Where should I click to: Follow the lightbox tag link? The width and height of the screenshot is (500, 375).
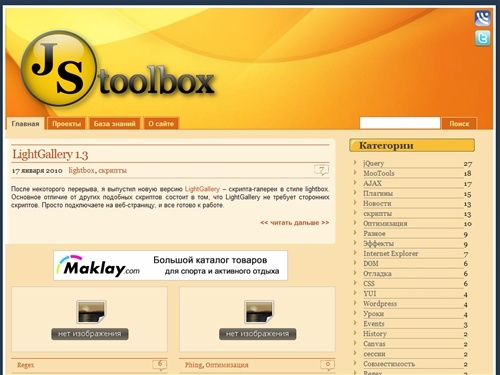click(x=81, y=170)
